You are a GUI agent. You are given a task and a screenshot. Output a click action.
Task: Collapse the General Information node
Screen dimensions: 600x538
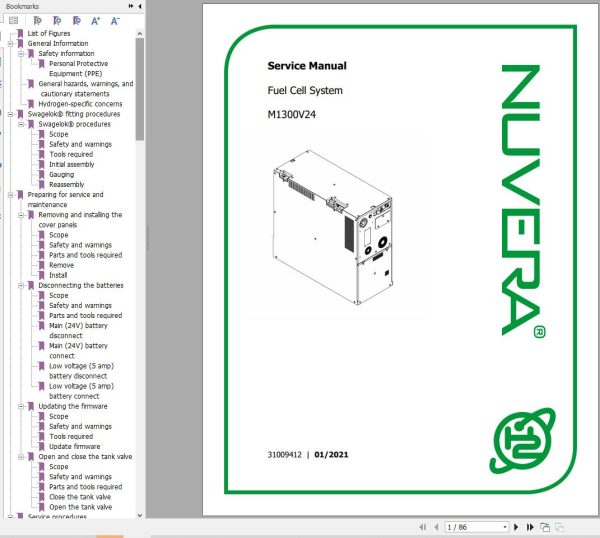tap(11, 44)
